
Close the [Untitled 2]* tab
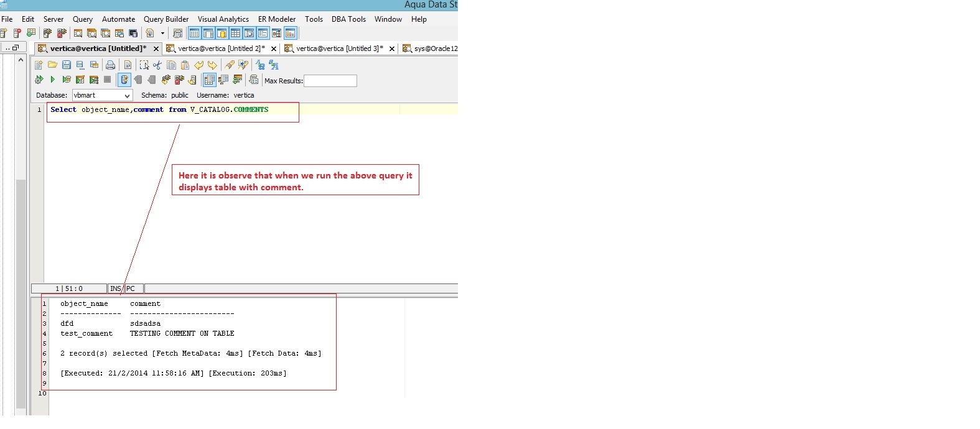point(274,48)
